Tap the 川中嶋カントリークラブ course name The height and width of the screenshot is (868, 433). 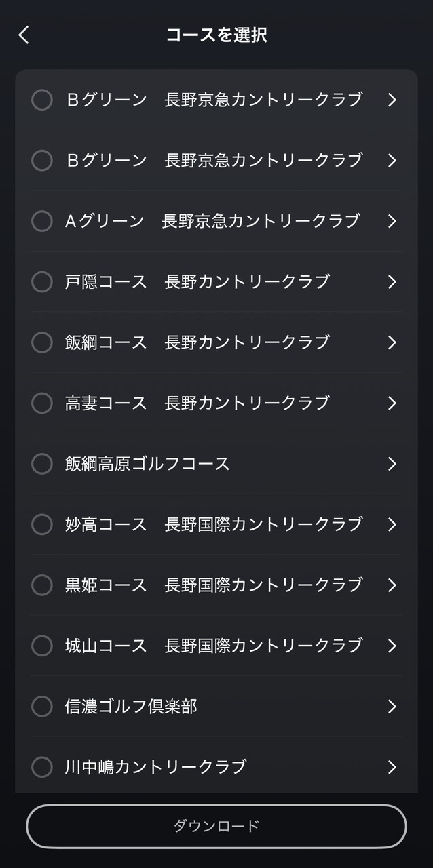pos(155,767)
